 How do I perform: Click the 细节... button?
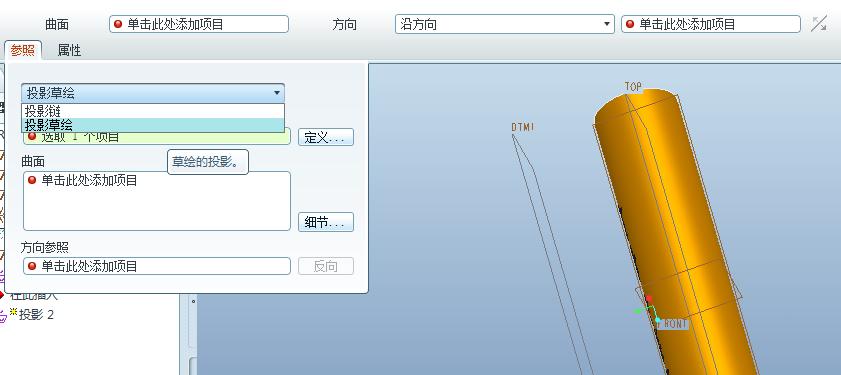point(326,222)
